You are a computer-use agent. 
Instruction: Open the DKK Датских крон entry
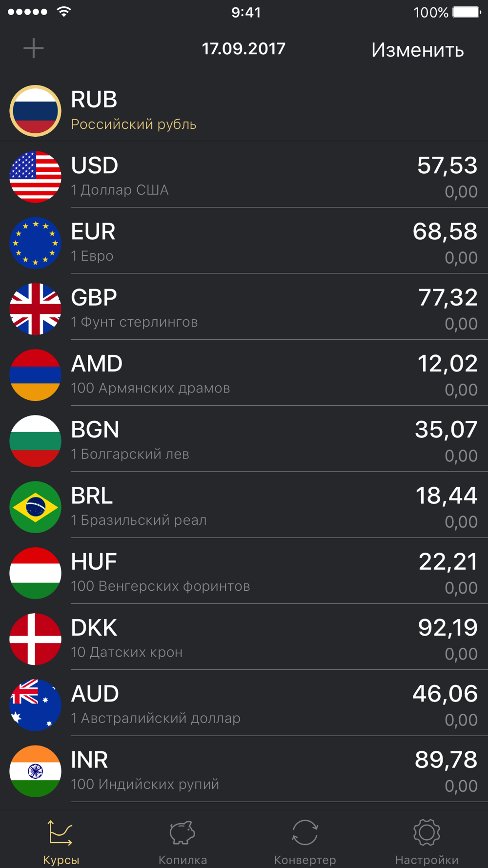tap(244, 639)
